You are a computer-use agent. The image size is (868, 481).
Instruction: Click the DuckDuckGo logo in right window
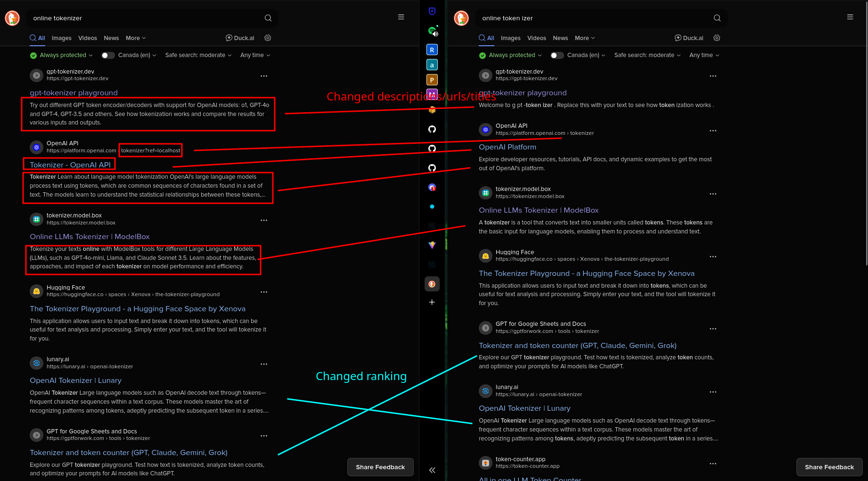(x=461, y=18)
